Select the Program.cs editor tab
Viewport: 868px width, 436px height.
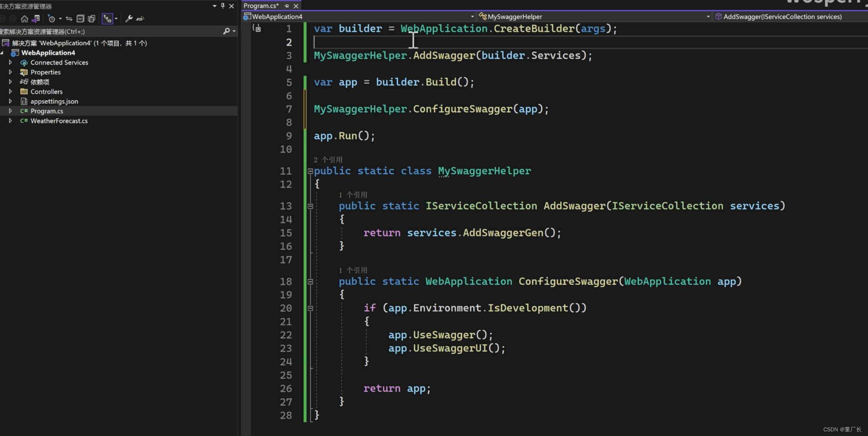(261, 6)
